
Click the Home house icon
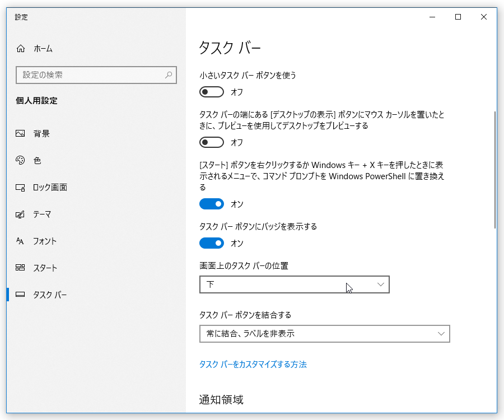[21, 49]
